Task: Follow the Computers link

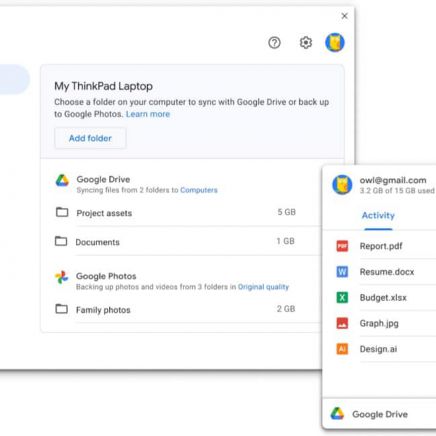Action: 199,190
